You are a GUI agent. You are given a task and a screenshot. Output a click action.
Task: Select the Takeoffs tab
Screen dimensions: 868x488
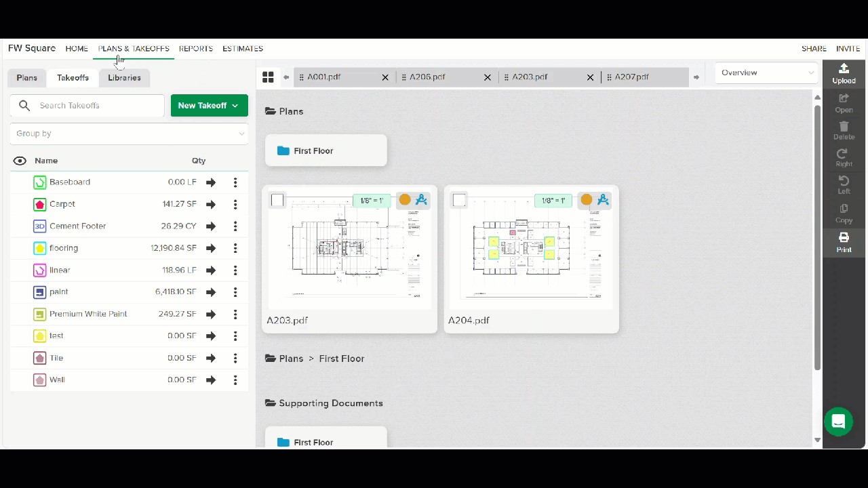73,78
